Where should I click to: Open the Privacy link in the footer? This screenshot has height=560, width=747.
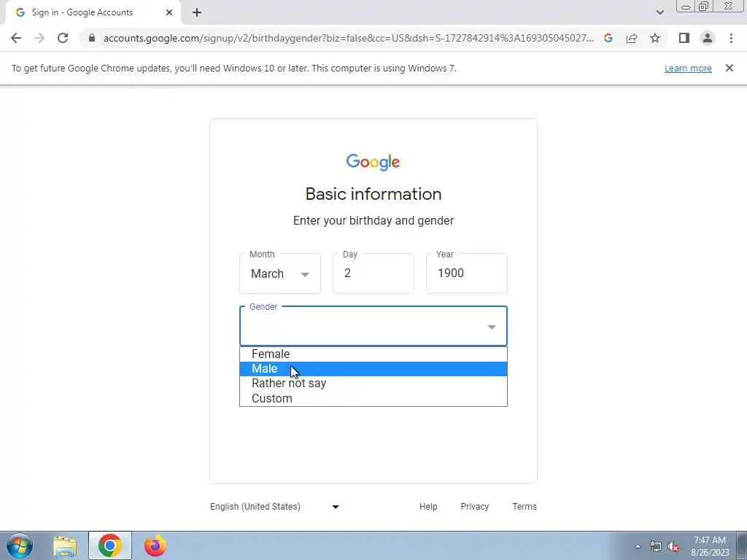474,507
